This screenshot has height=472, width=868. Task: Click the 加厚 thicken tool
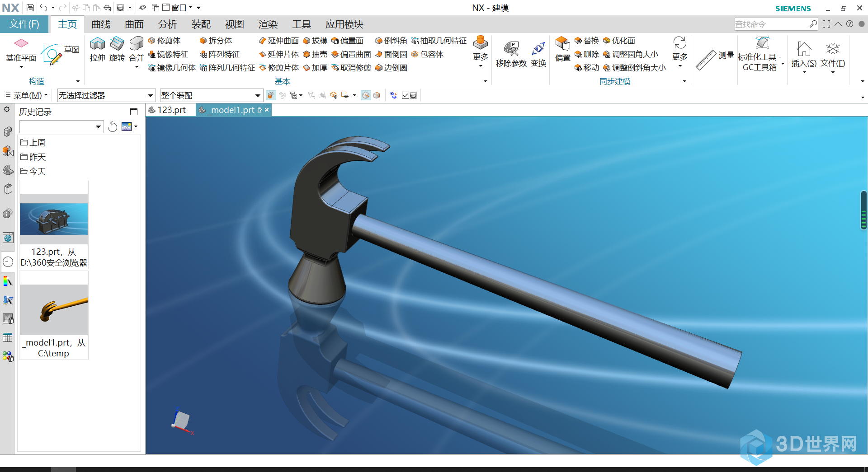point(315,68)
